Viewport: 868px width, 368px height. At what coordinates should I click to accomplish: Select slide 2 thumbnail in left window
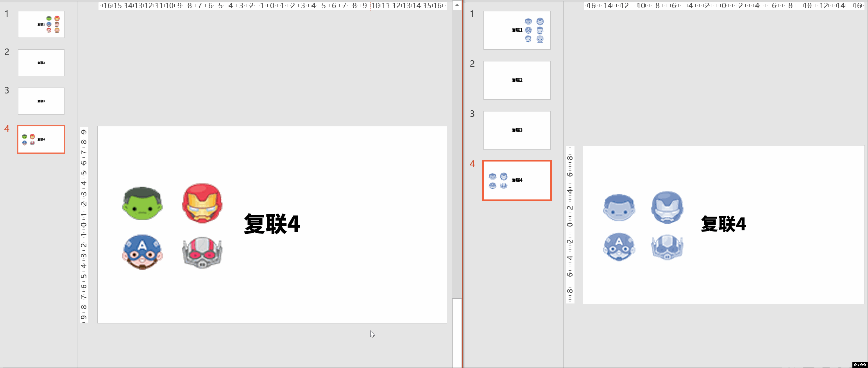41,63
